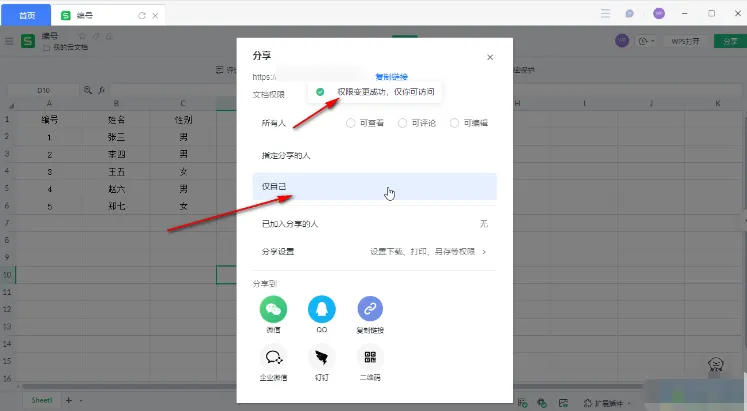Switch to the 编号 document tab
The image size is (747, 411).
[108, 15]
